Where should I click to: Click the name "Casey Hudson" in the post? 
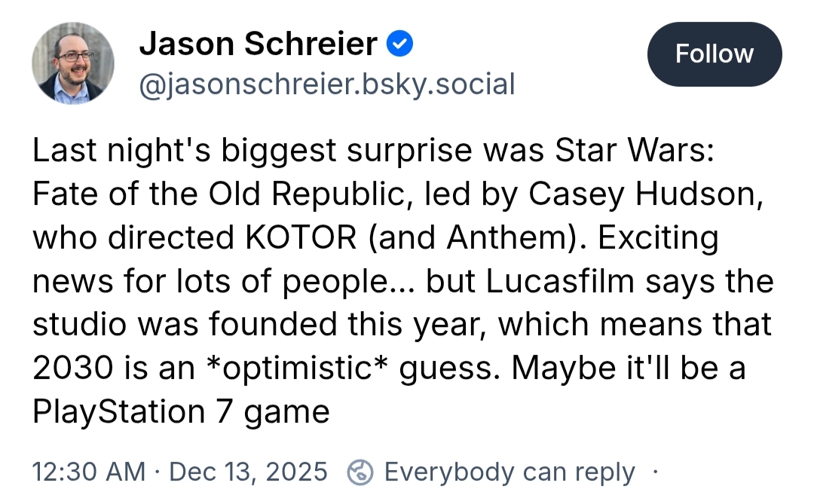(642, 196)
